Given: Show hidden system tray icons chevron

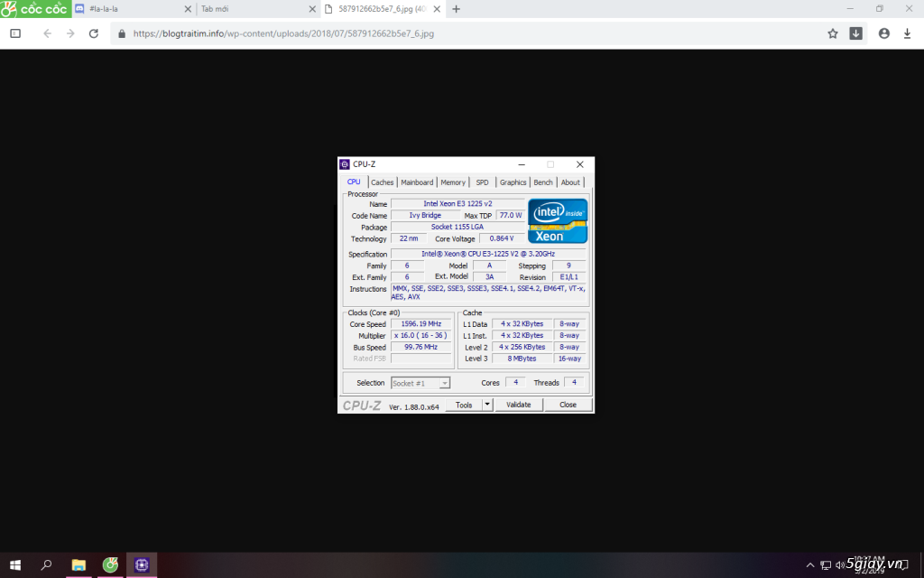Looking at the screenshot, I should click(x=810, y=565).
